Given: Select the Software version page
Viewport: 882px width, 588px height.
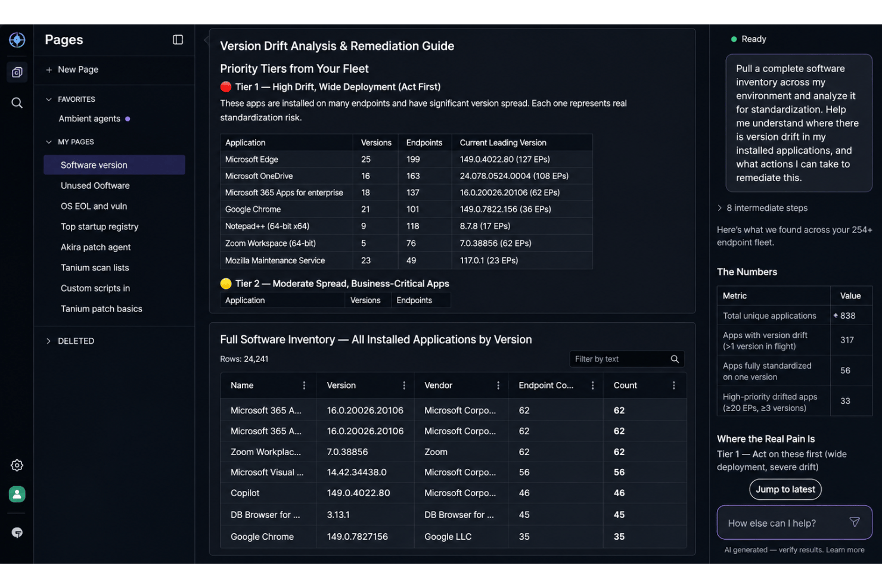Looking at the screenshot, I should coord(114,165).
